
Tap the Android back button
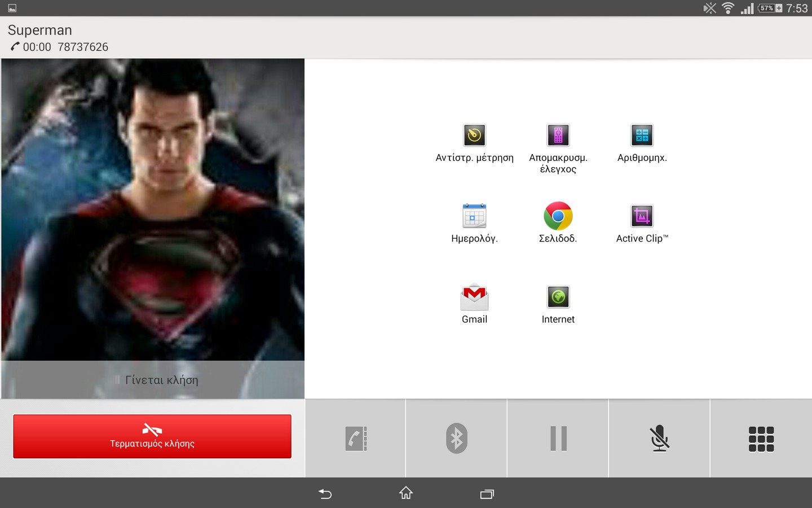point(325,494)
